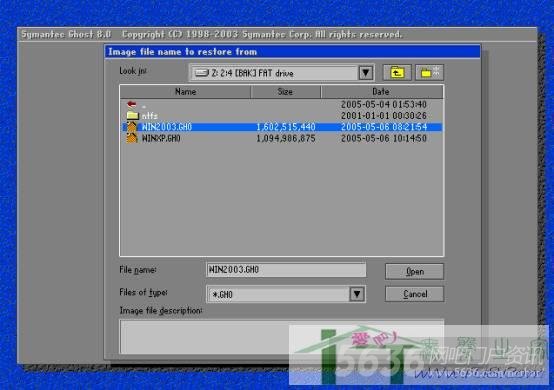Image resolution: width=554 pixels, height=390 pixels.
Task: Sort by the Date column header
Action: pos(381,92)
